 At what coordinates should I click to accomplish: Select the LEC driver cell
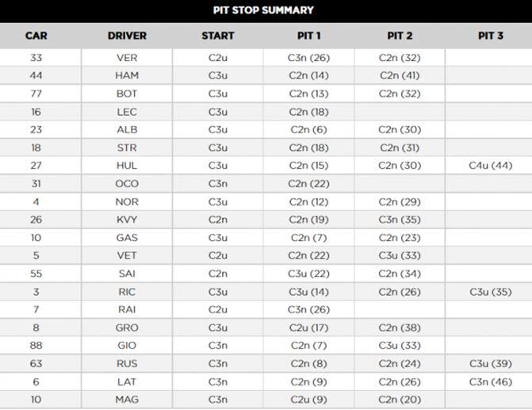pyautogui.click(x=127, y=112)
